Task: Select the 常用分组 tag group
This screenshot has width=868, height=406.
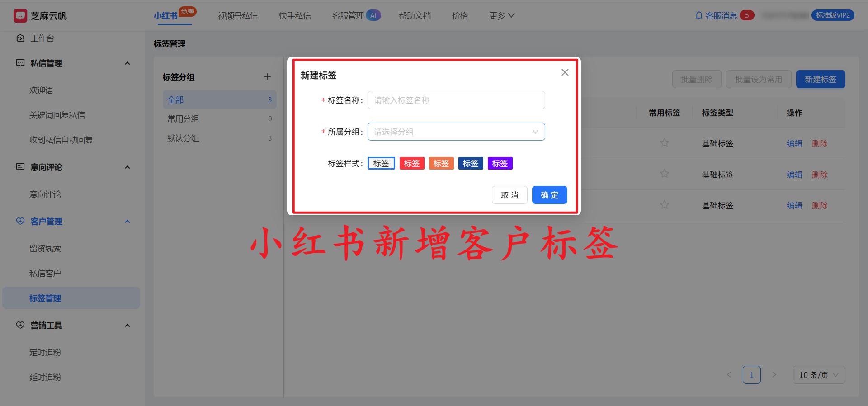Action: coord(219,118)
